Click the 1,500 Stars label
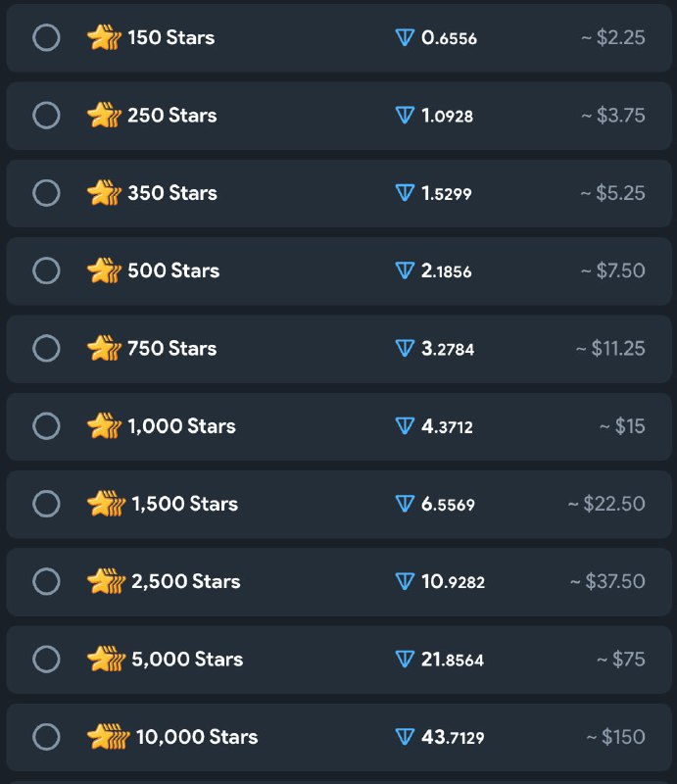The image size is (677, 784). click(185, 504)
